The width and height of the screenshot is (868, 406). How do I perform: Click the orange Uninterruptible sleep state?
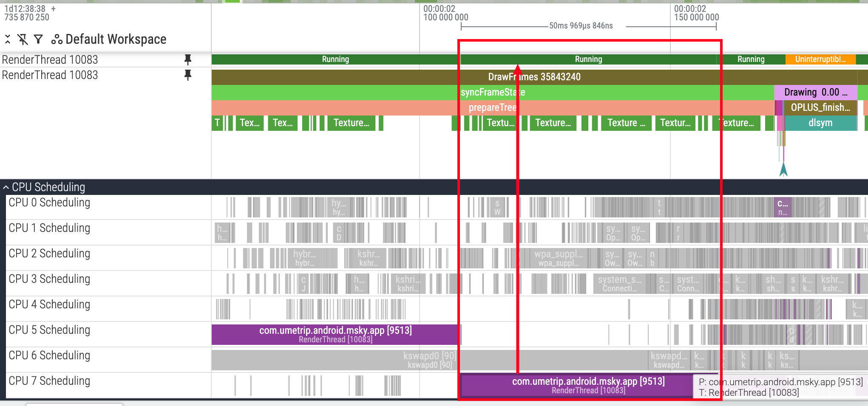point(820,59)
